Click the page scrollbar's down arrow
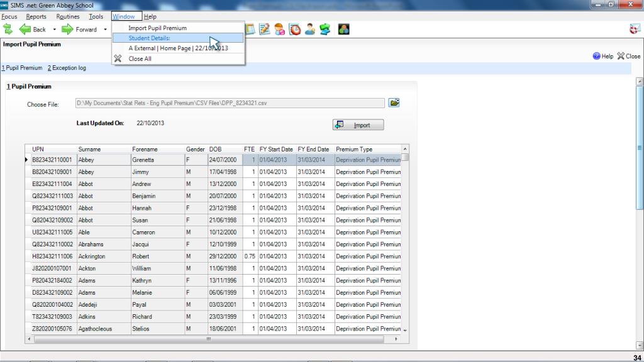This screenshot has height=362, width=644. [640, 345]
